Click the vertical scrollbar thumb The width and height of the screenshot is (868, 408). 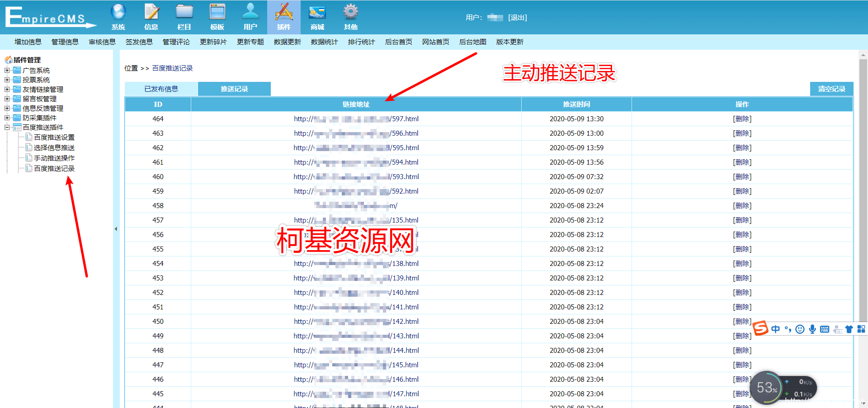(x=863, y=190)
